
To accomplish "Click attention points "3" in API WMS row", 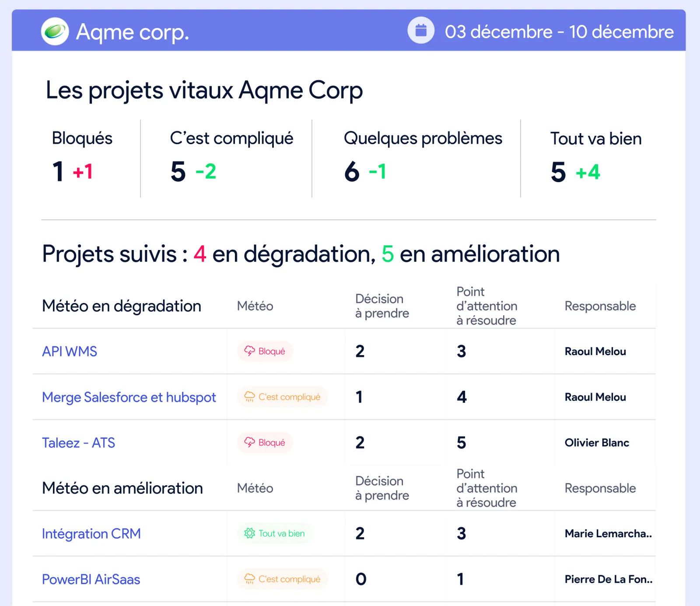I will [462, 351].
